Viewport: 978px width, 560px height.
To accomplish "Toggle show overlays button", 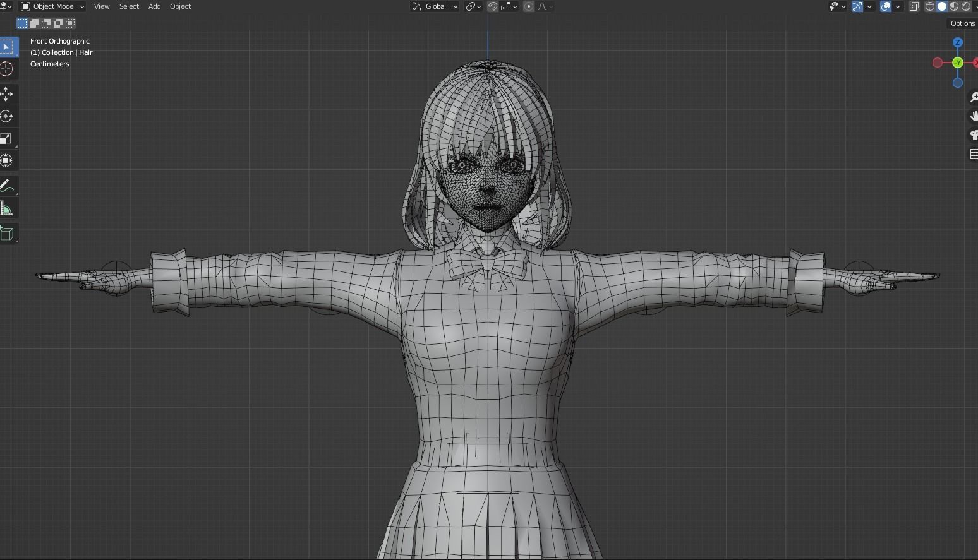I will [x=886, y=6].
